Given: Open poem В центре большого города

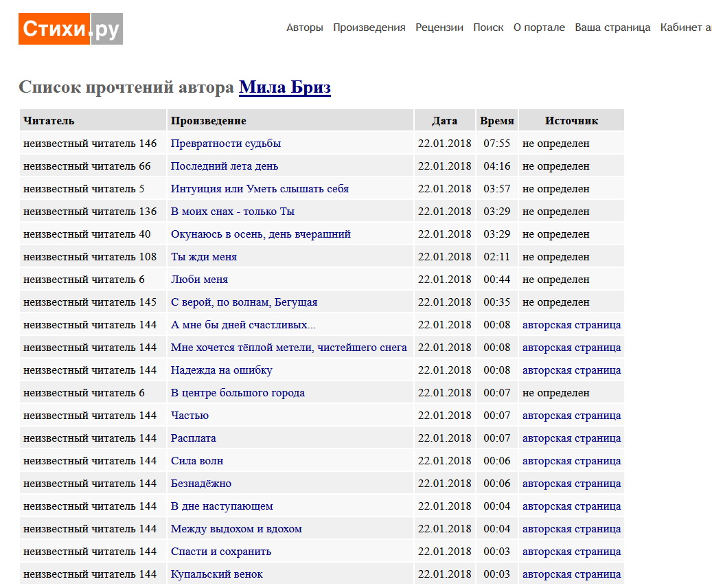Looking at the screenshot, I should pos(238,393).
